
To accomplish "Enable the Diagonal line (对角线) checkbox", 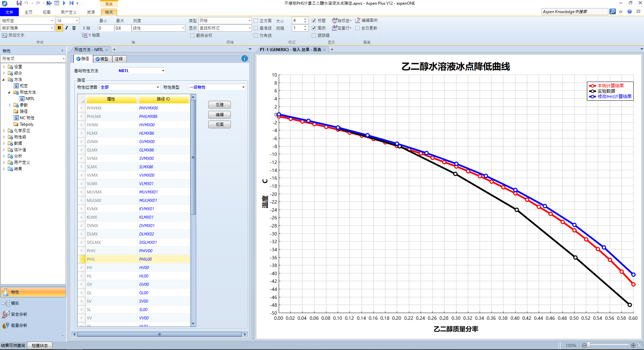I will (x=256, y=35).
